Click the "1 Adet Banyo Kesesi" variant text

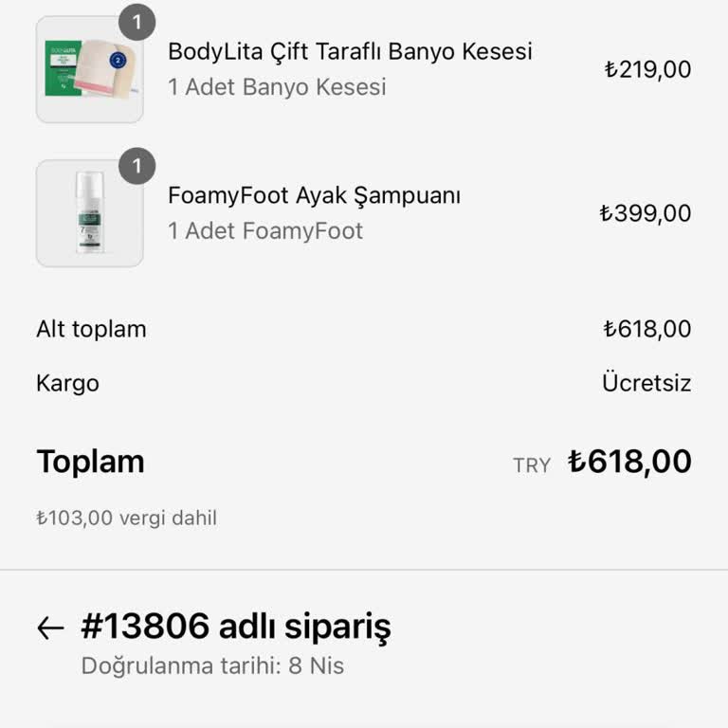[277, 87]
